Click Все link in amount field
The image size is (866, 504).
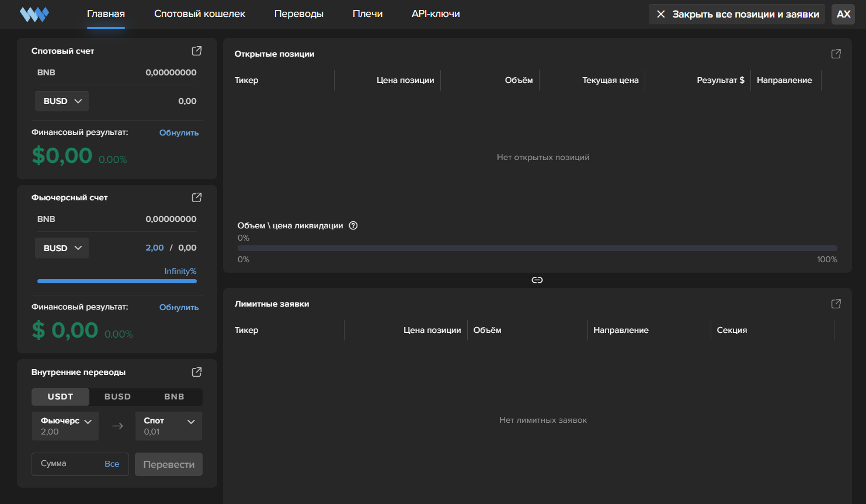point(112,464)
